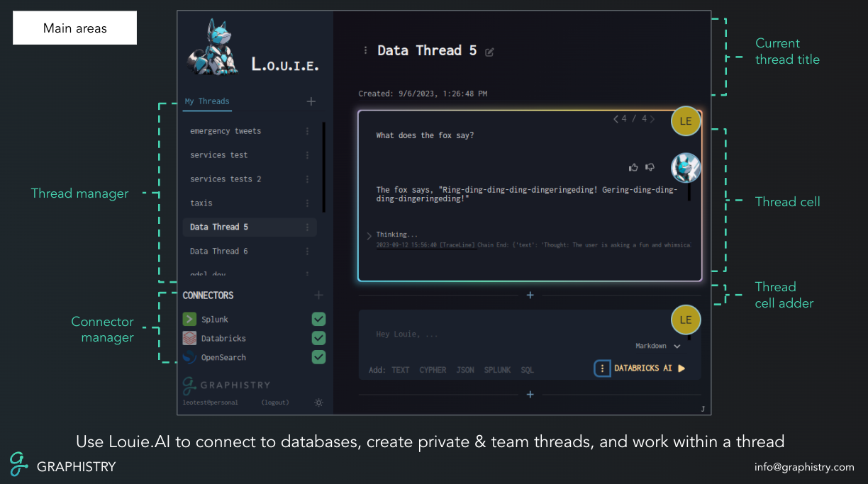The width and height of the screenshot is (868, 484).
Task: Select the services tests 2 thread
Action: point(226,179)
